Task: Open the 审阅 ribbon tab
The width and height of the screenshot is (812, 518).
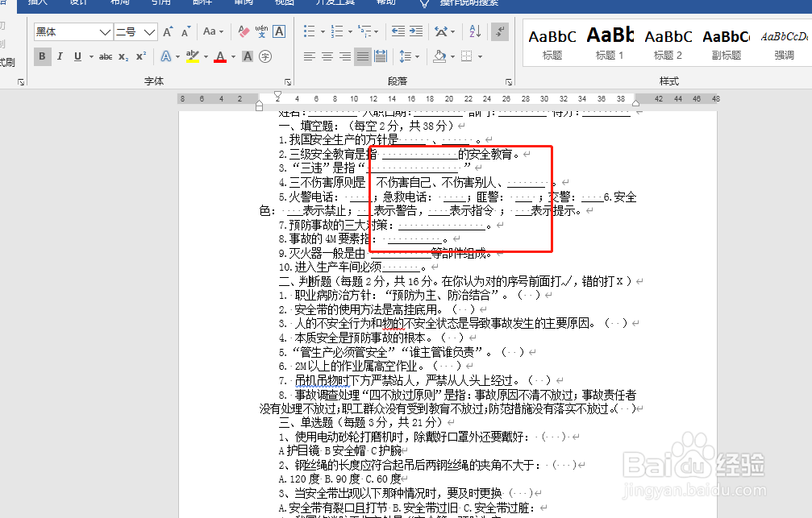Action: 244,2
